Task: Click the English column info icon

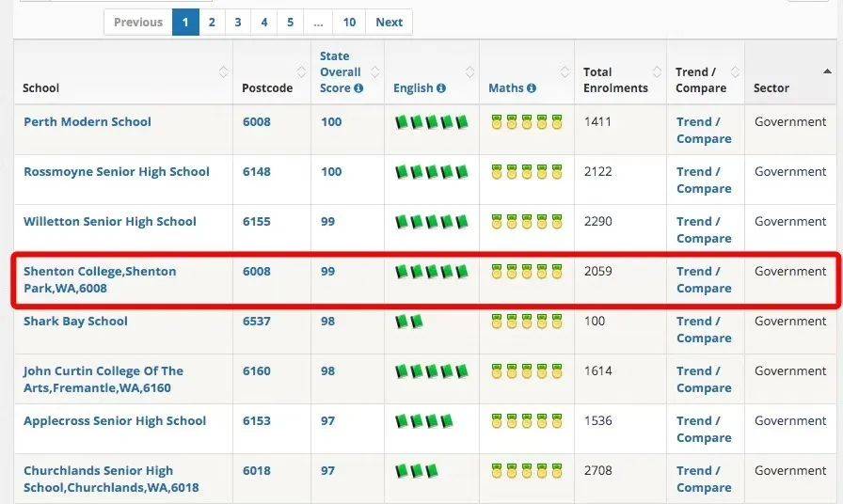Action: click(441, 88)
